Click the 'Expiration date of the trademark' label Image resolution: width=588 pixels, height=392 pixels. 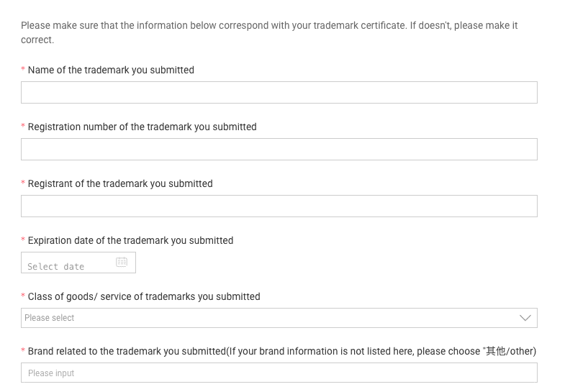(130, 240)
